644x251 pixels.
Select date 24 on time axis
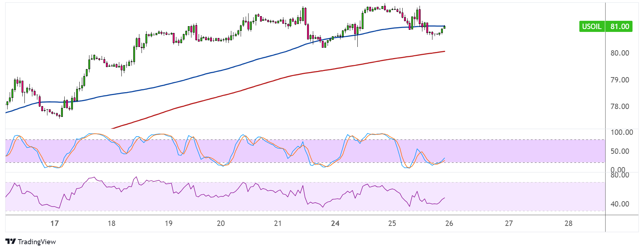click(335, 223)
